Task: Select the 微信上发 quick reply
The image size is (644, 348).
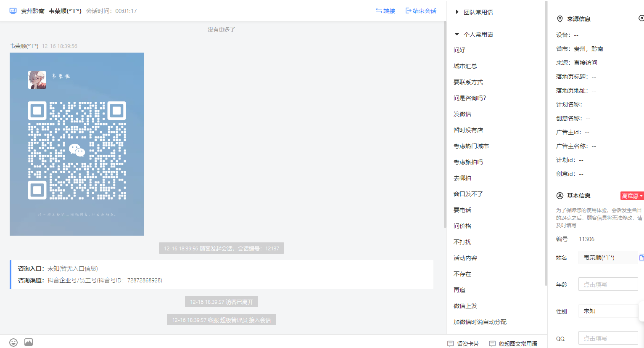Action: click(465, 306)
